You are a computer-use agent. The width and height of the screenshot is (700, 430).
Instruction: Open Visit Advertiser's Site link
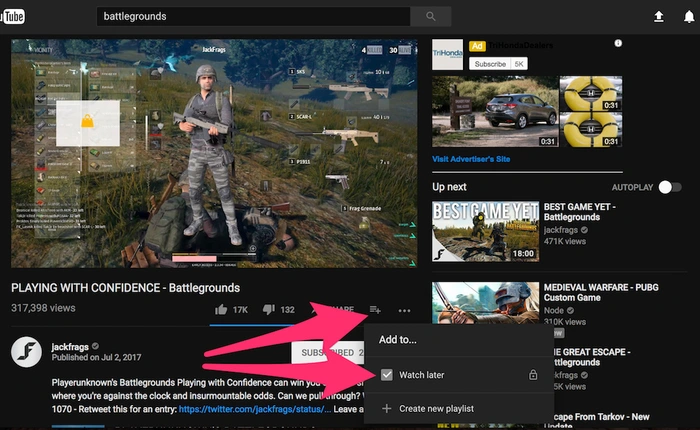[x=471, y=159]
